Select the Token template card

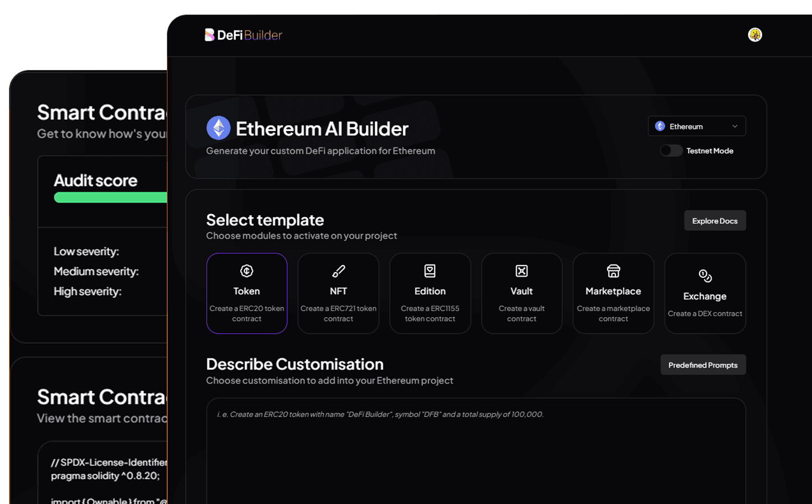pyautogui.click(x=247, y=293)
